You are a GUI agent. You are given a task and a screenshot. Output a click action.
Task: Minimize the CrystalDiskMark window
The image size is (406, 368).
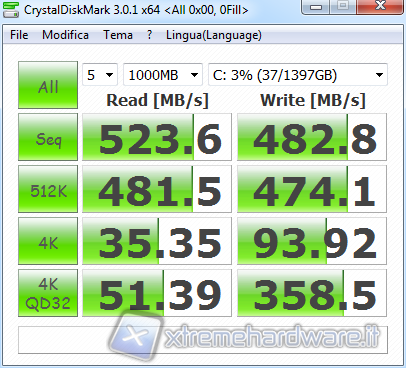(316, 6)
